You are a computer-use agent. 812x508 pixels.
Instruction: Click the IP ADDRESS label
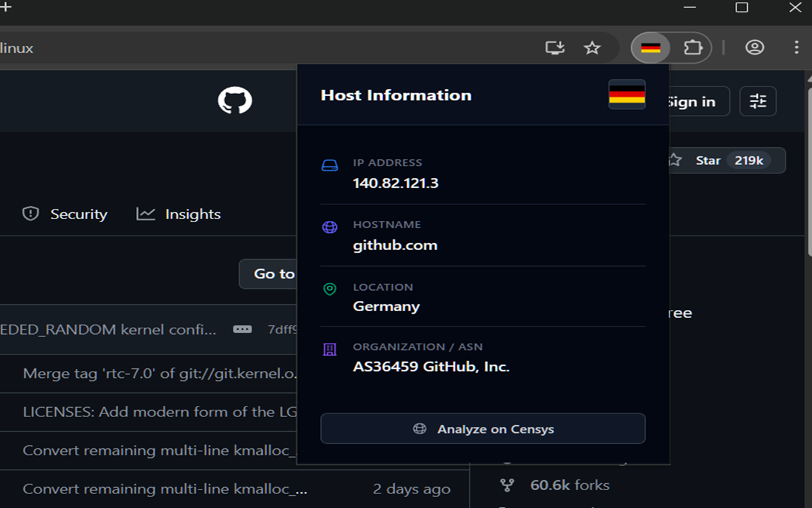[388, 163]
